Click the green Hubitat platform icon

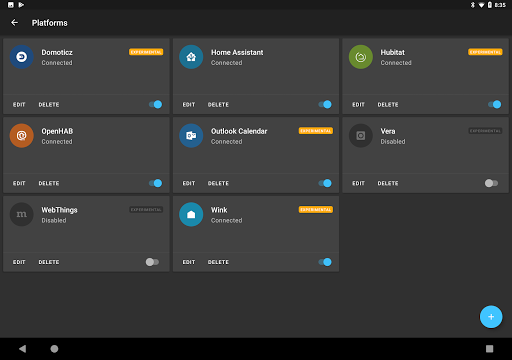click(361, 57)
